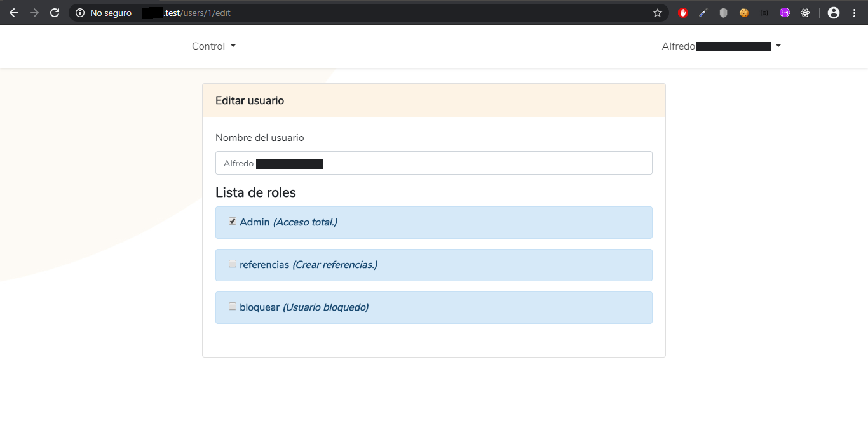Screen dimensions: 868x442
Task: Reload the page with the refresh icon
Action: pos(55,13)
